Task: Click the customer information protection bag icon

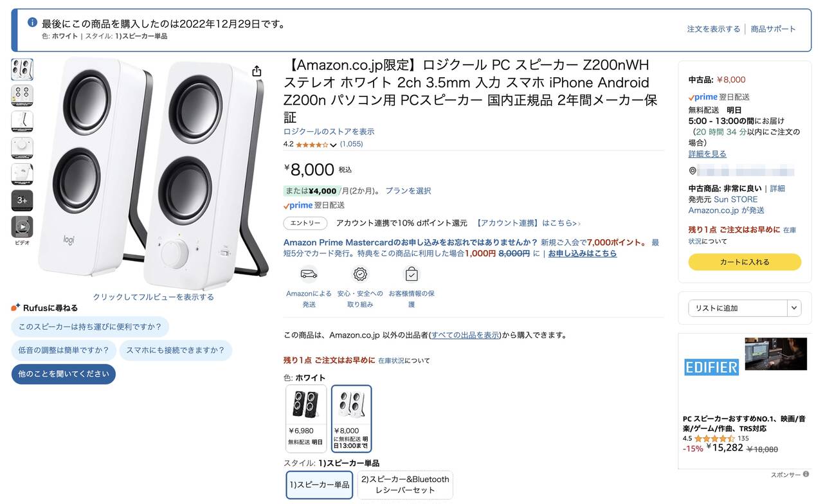Action: [411, 274]
